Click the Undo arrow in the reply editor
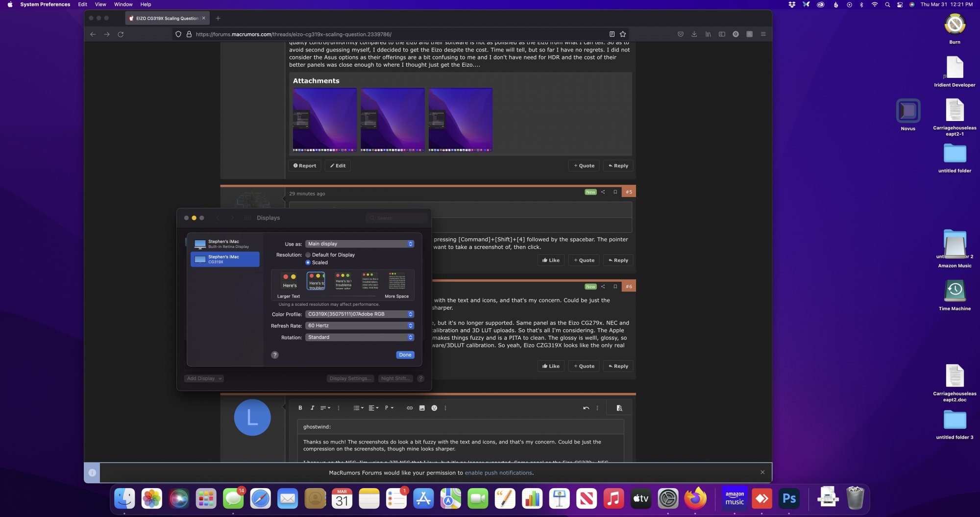Viewport: 980px width, 517px height. click(586, 408)
